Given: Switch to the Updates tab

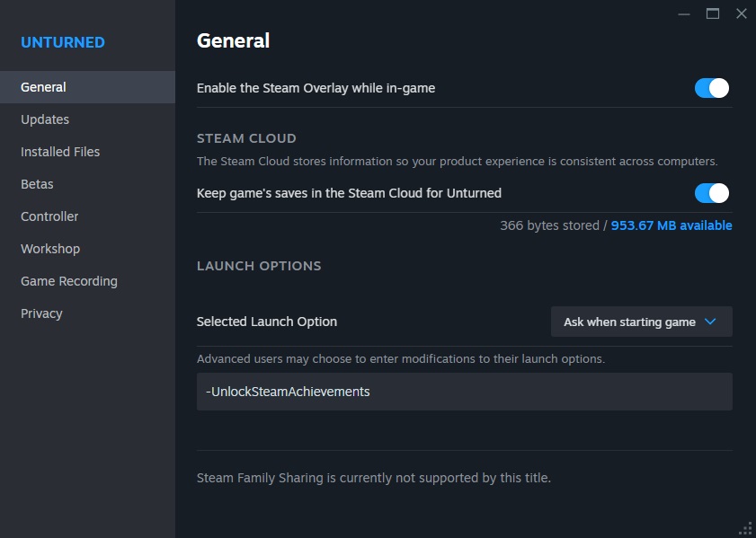Looking at the screenshot, I should pos(45,119).
